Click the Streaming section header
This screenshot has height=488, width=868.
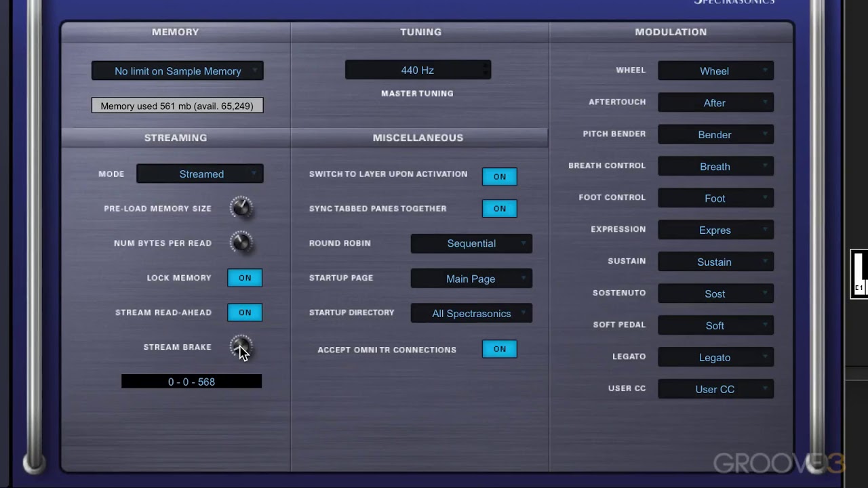pos(176,138)
